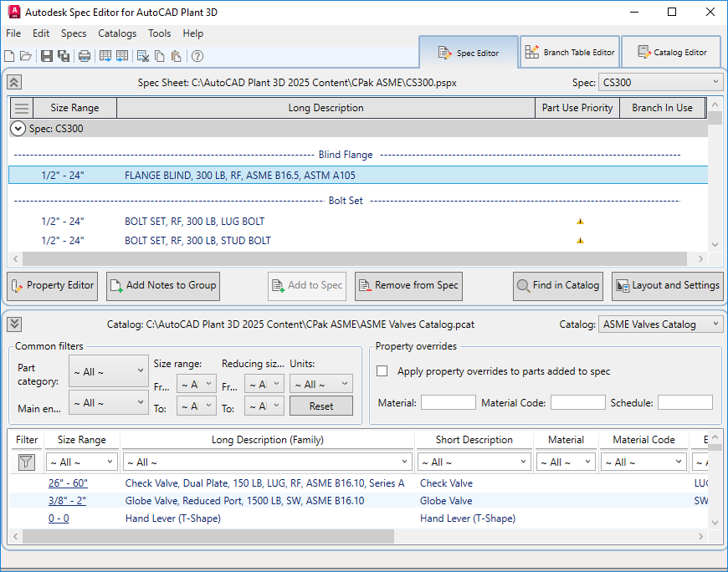Open the Material column filter dropdown
Image resolution: width=728 pixels, height=572 pixels.
566,462
